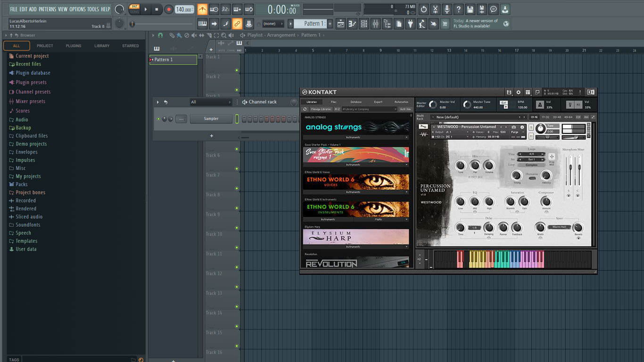Toggle Kontakt instrument Solo S button
The image size is (644, 362).
coord(531,127)
